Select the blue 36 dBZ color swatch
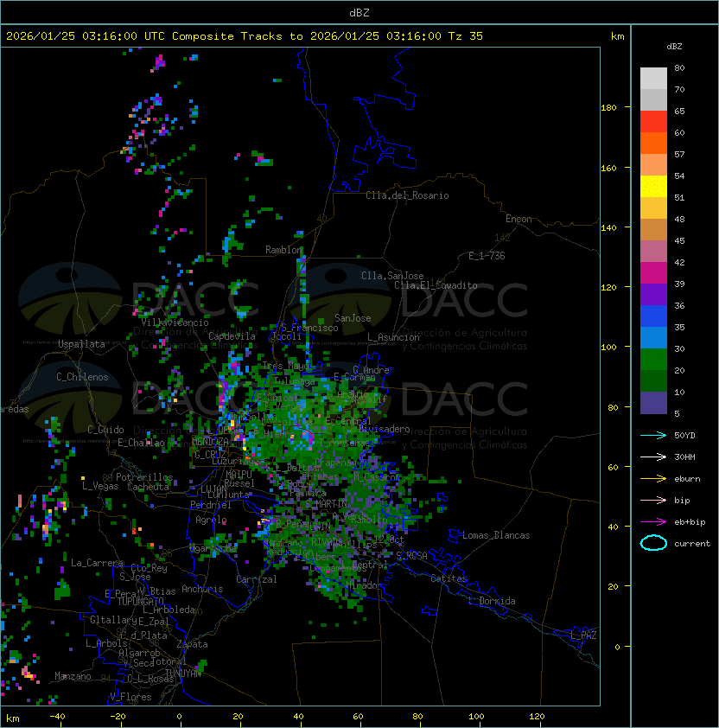The image size is (719, 728). (653, 316)
